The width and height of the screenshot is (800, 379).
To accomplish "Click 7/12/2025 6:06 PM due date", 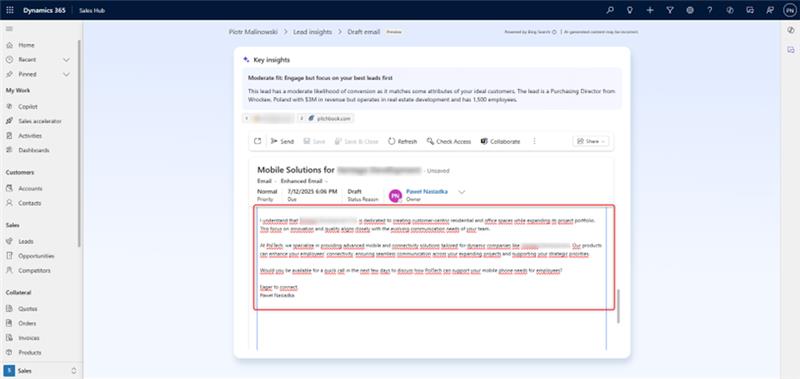I will [x=312, y=191].
